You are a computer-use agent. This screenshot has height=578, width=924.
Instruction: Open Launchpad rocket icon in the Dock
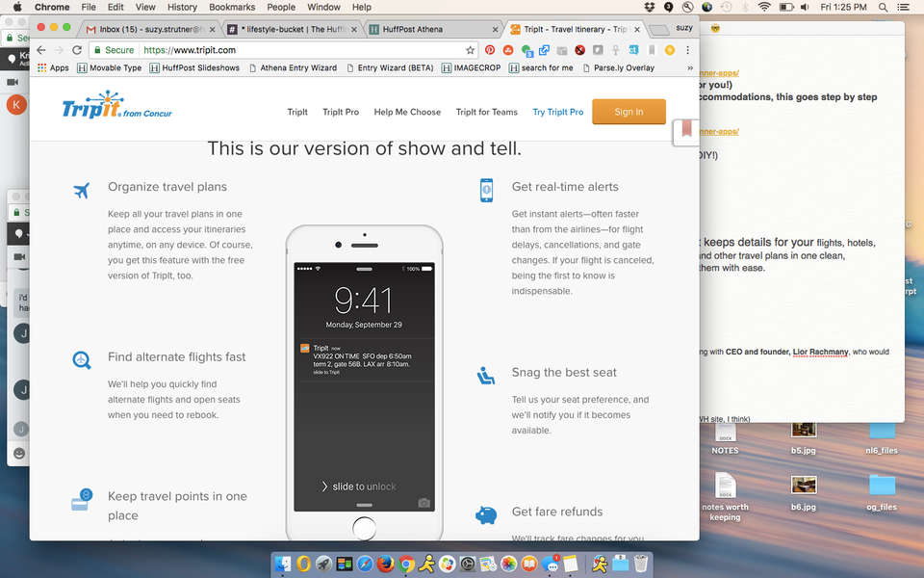[x=323, y=565]
